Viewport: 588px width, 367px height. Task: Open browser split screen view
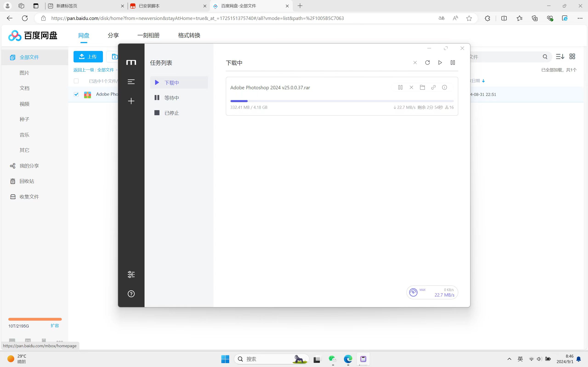(504, 18)
